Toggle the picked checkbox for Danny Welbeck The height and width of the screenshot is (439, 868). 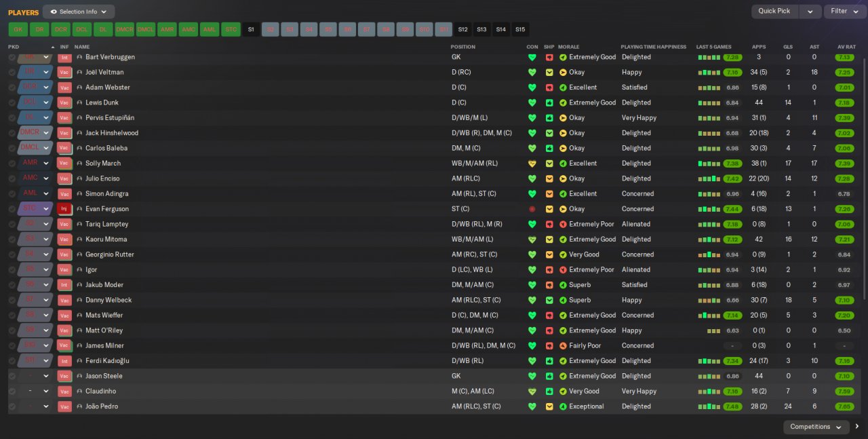[x=12, y=300]
